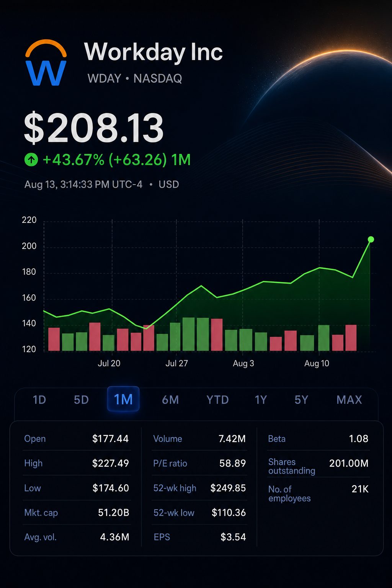Viewport: 392px width, 588px height.
Task: Click the green up-arrow change icon
Action: pyautogui.click(x=31, y=160)
